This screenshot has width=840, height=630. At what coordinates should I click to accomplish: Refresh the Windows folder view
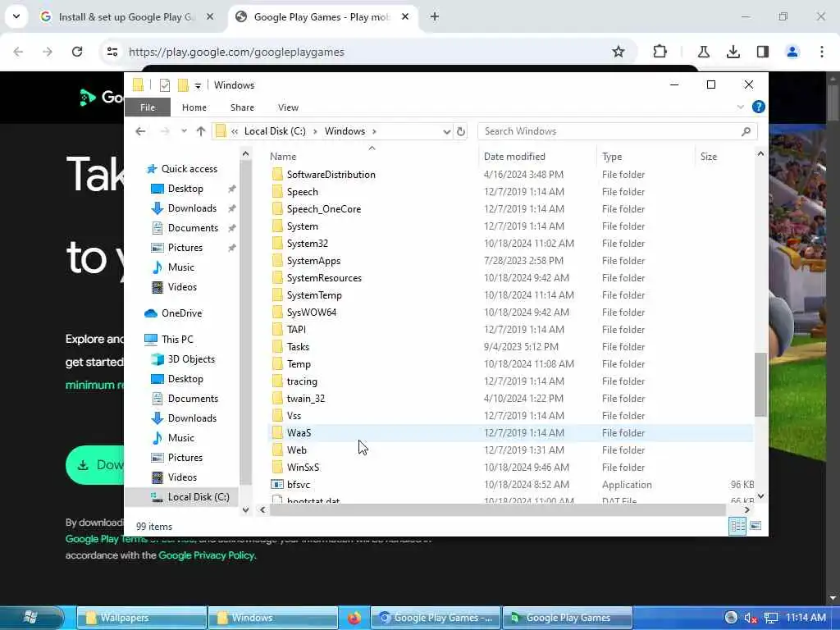click(461, 131)
